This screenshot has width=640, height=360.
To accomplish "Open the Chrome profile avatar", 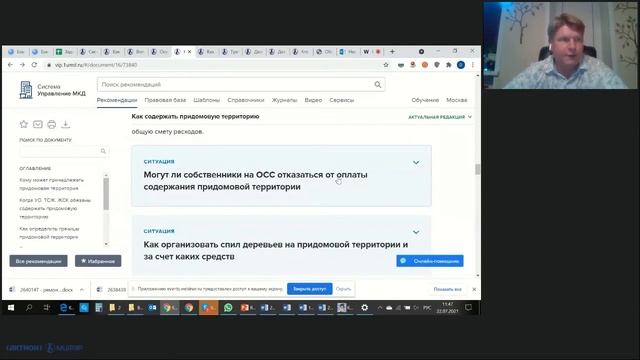I will [461, 65].
